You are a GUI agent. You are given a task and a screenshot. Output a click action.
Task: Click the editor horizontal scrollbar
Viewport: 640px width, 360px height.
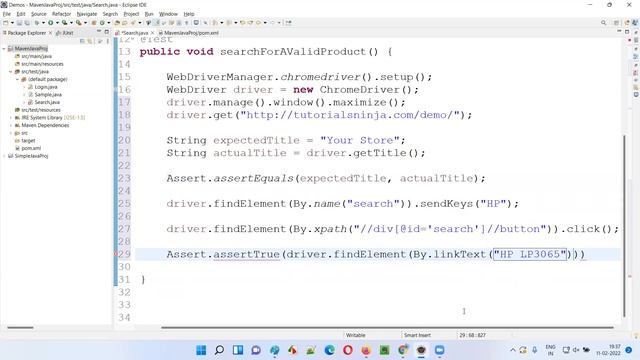tap(387, 327)
